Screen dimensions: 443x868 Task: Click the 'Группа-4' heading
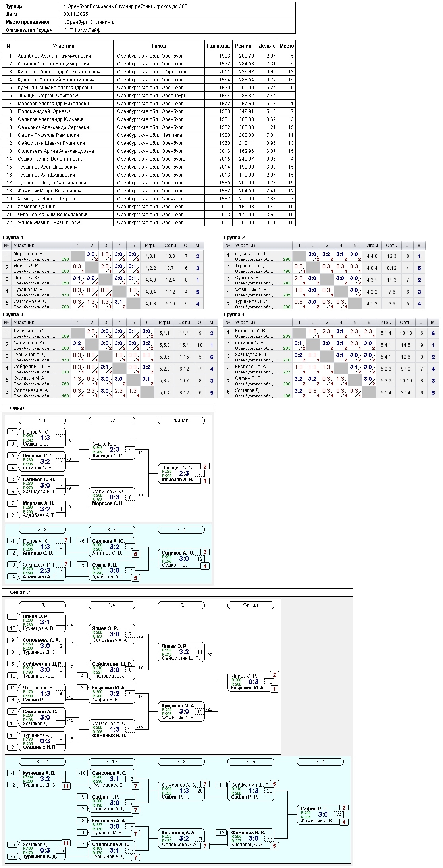(x=234, y=315)
